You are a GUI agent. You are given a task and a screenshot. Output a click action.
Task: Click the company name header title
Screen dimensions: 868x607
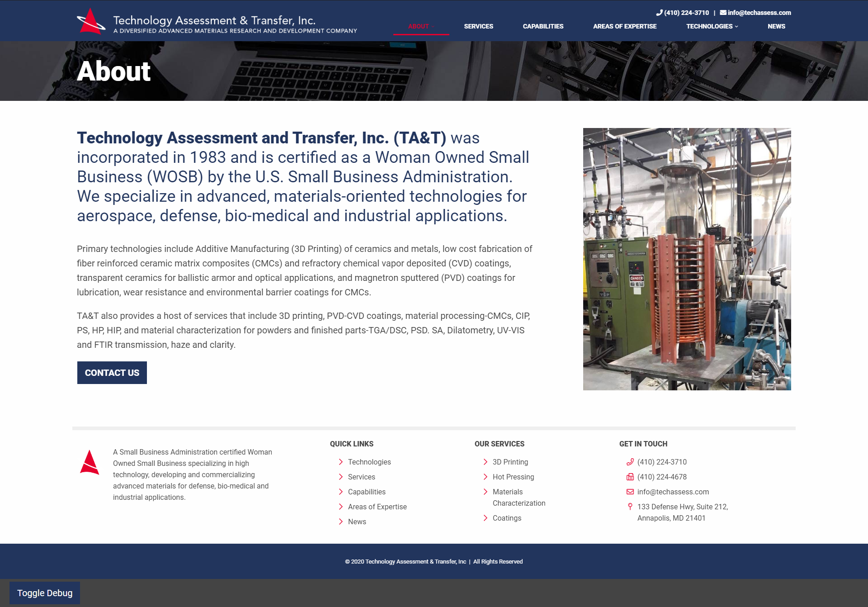214,20
